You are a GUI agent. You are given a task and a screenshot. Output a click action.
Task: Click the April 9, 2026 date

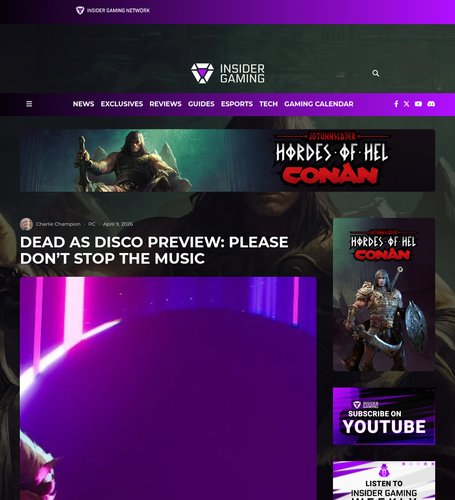point(118,224)
